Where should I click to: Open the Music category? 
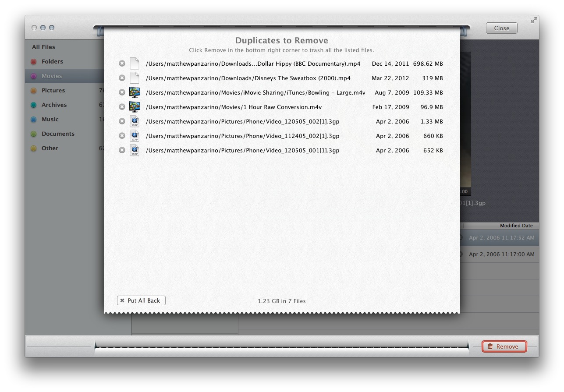50,119
